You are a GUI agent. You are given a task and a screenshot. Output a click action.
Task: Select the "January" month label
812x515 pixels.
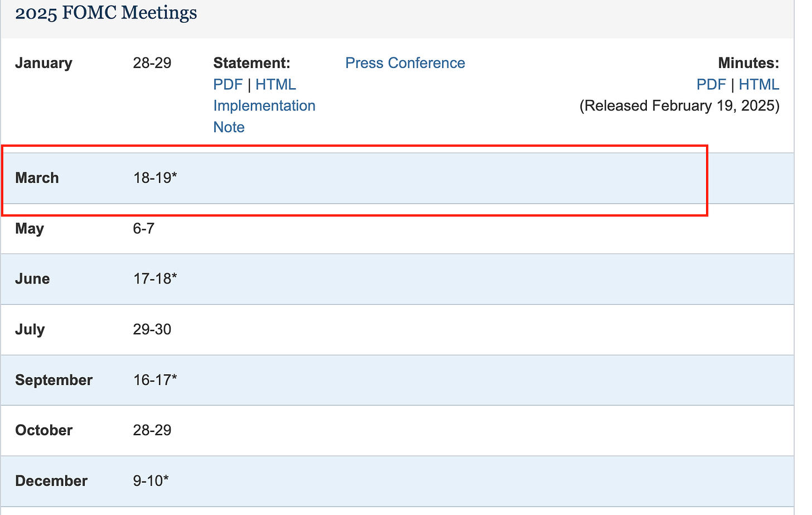tap(43, 63)
